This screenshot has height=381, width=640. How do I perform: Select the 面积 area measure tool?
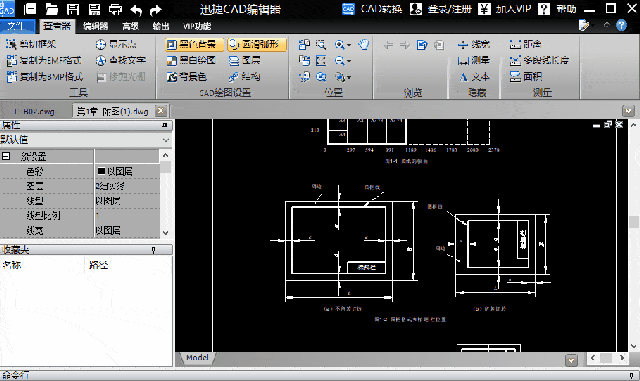(x=526, y=77)
